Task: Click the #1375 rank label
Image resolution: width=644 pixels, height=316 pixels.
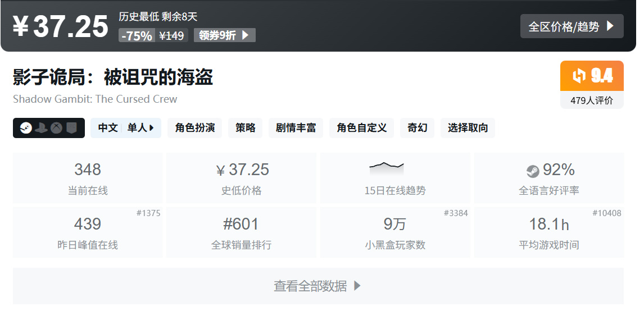Action: click(148, 213)
